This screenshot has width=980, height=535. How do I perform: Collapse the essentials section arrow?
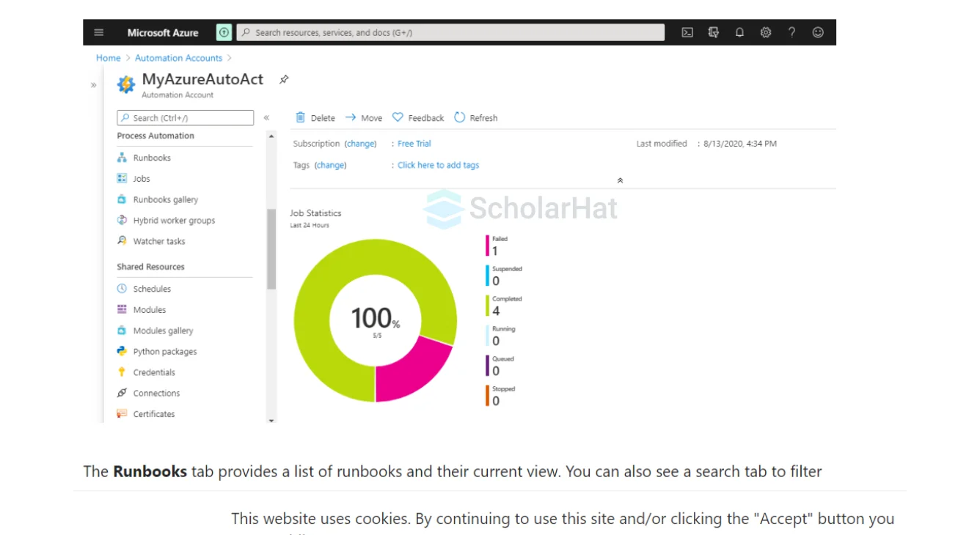click(620, 180)
